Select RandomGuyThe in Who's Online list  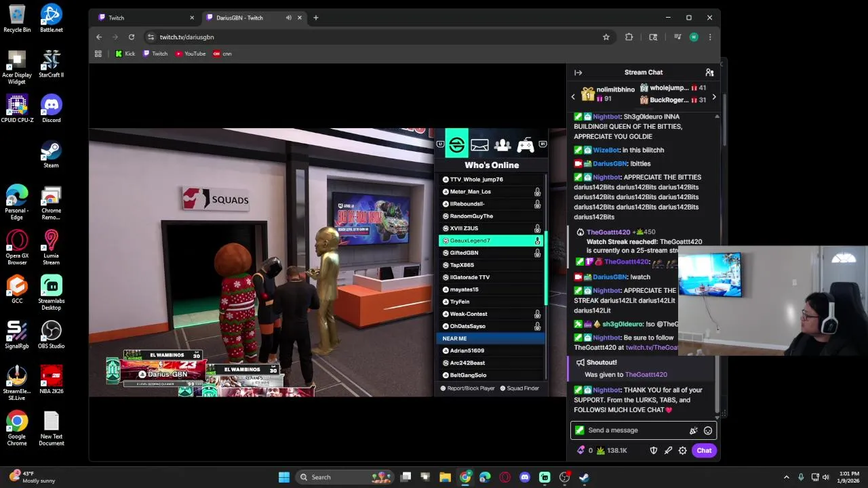click(x=492, y=216)
